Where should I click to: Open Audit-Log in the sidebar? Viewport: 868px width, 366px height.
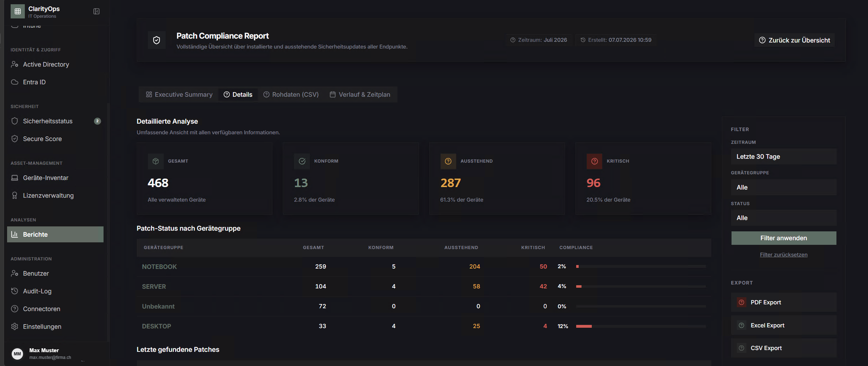[55, 291]
